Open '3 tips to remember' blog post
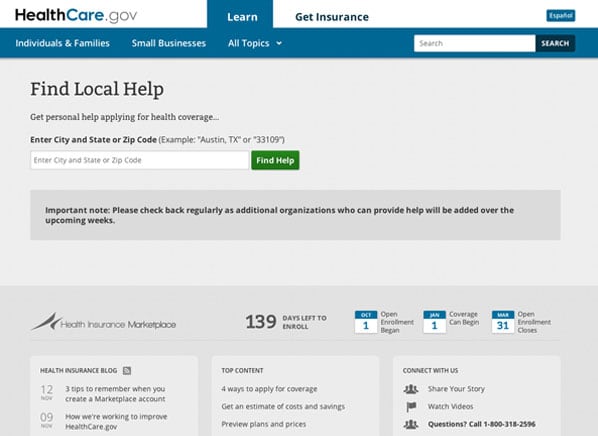The width and height of the screenshot is (598, 436). [x=115, y=394]
